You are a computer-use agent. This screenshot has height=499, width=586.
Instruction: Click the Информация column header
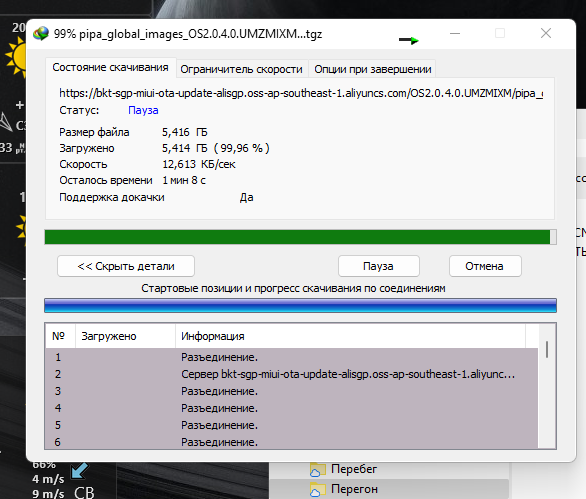click(x=350, y=336)
